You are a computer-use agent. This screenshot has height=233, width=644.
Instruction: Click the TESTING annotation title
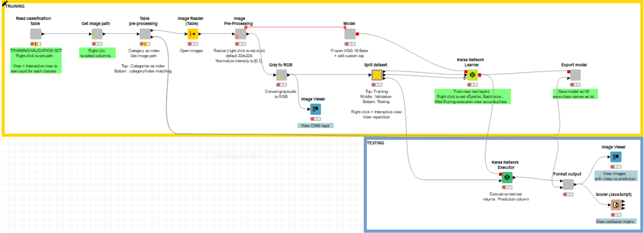coord(375,143)
